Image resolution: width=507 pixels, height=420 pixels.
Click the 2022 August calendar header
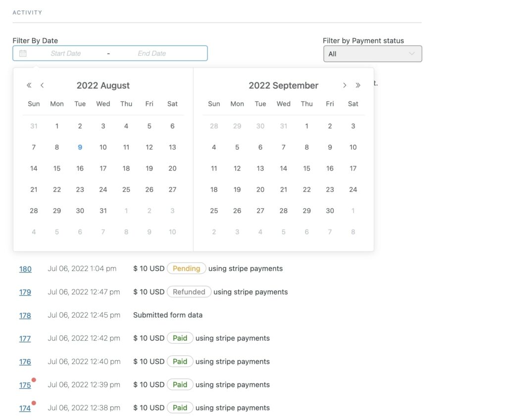coord(103,85)
